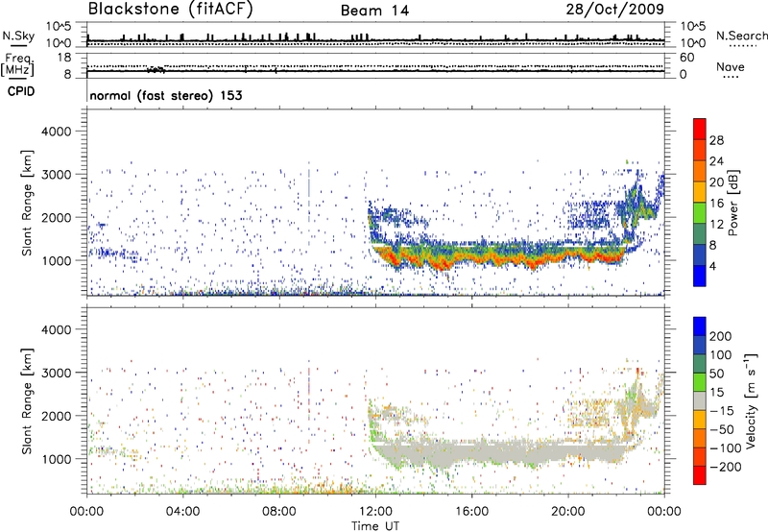Click the 'N.Sky' legend label
This screenshot has width=768, height=532.
18,36
